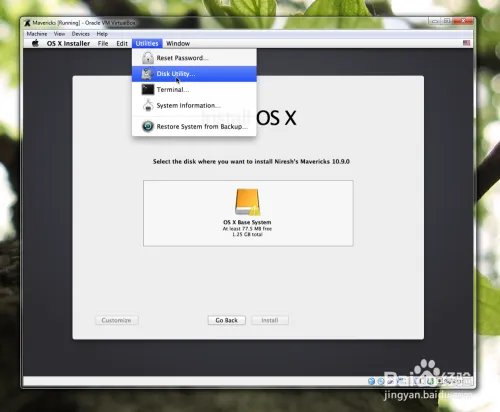The image size is (500, 412).
Task: Open the Window menu
Action: [178, 43]
